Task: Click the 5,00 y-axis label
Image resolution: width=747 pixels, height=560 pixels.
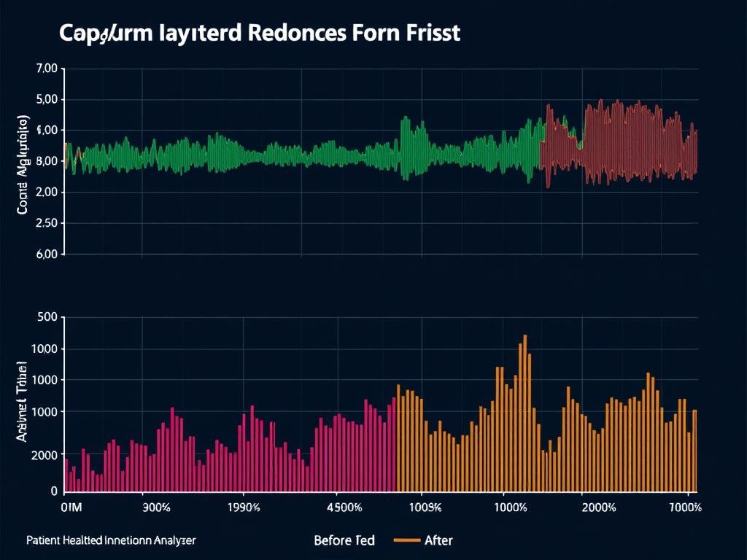Action: point(45,100)
